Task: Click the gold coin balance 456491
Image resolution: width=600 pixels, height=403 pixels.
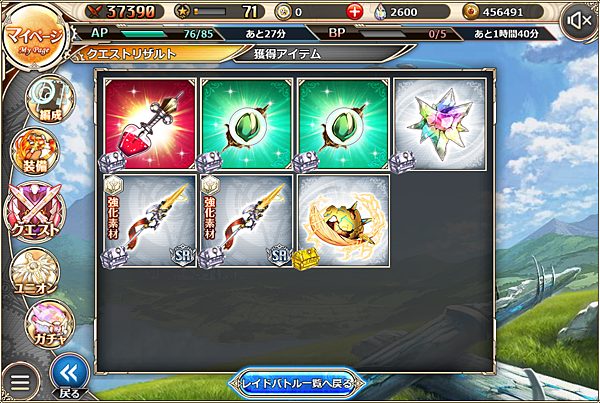Action: (x=503, y=12)
